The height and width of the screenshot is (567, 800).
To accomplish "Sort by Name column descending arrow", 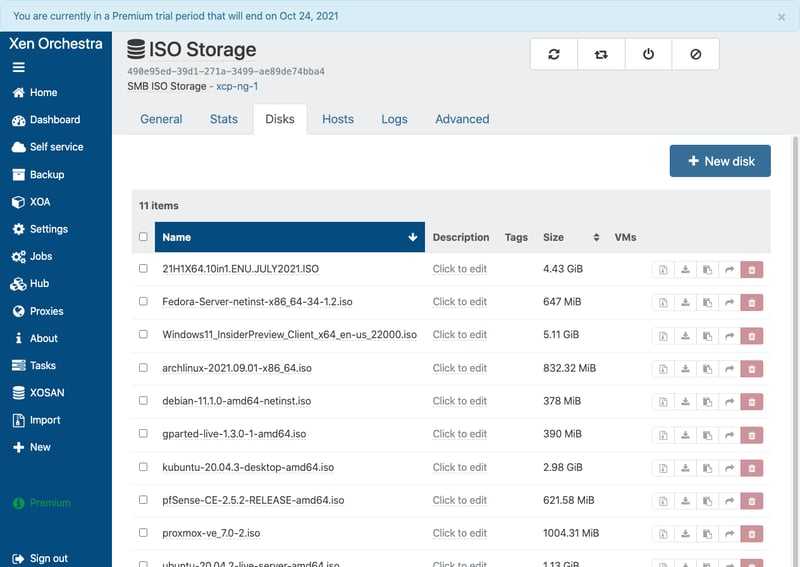I will click(x=413, y=238).
